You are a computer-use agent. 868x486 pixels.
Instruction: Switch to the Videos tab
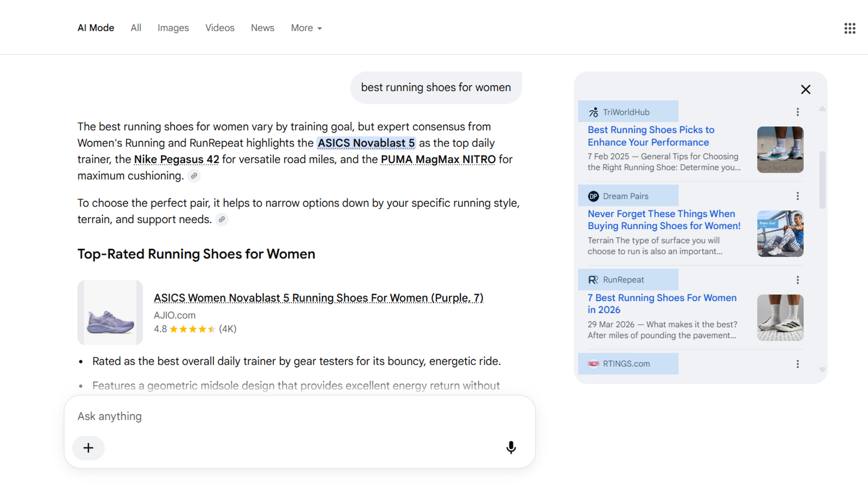[x=220, y=28]
